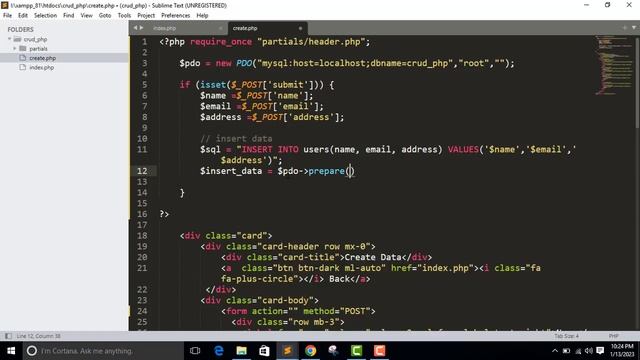Screen dimensions: 640x360
Task: Open Microsoft Store from taskbar
Action: tap(264, 351)
